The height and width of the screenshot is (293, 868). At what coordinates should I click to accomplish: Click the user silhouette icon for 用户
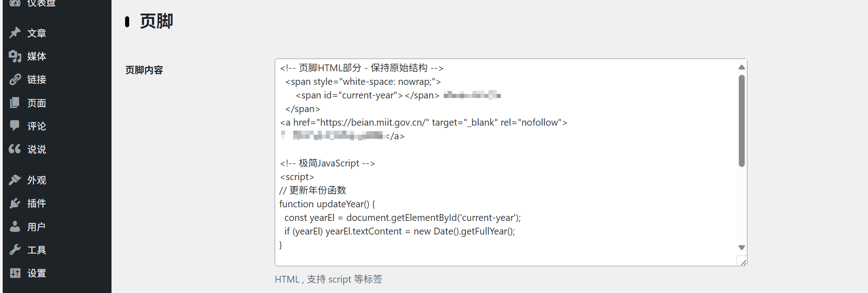tap(15, 226)
